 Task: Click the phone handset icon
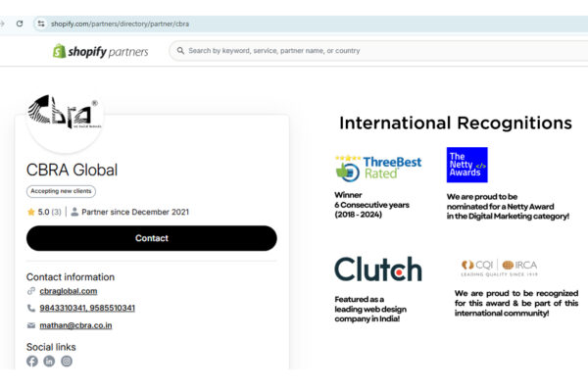pyautogui.click(x=31, y=308)
